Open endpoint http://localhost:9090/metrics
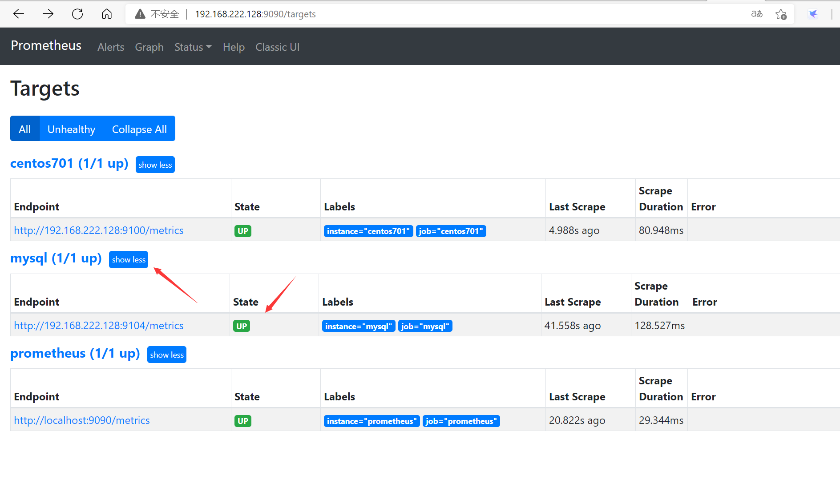The width and height of the screenshot is (840, 504). click(82, 420)
